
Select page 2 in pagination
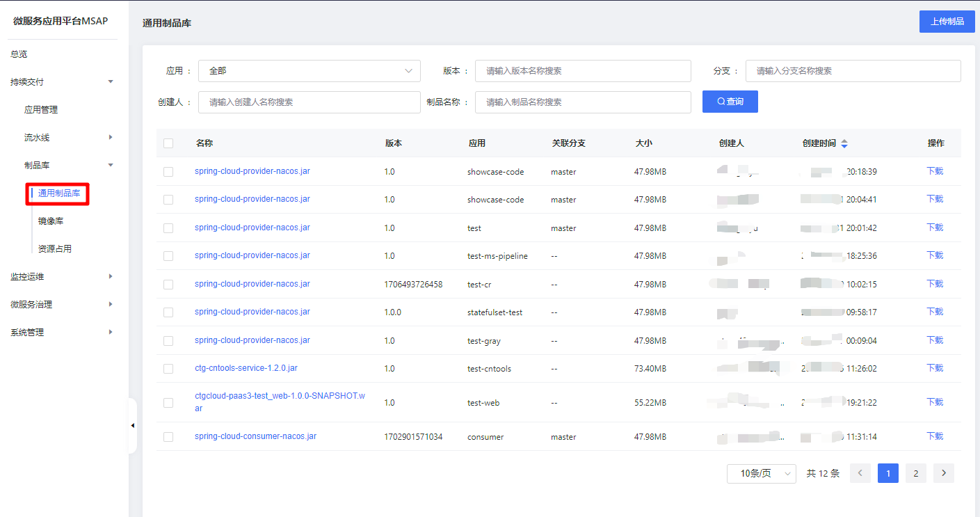[916, 473]
